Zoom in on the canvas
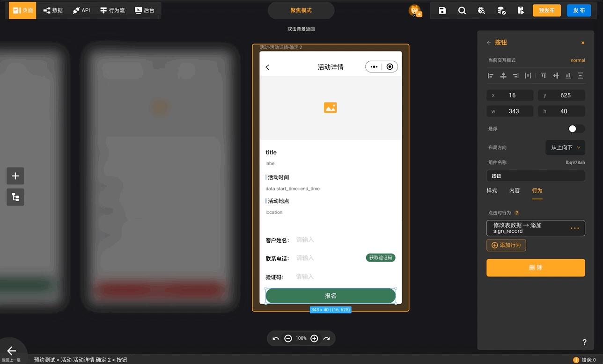 pyautogui.click(x=314, y=338)
